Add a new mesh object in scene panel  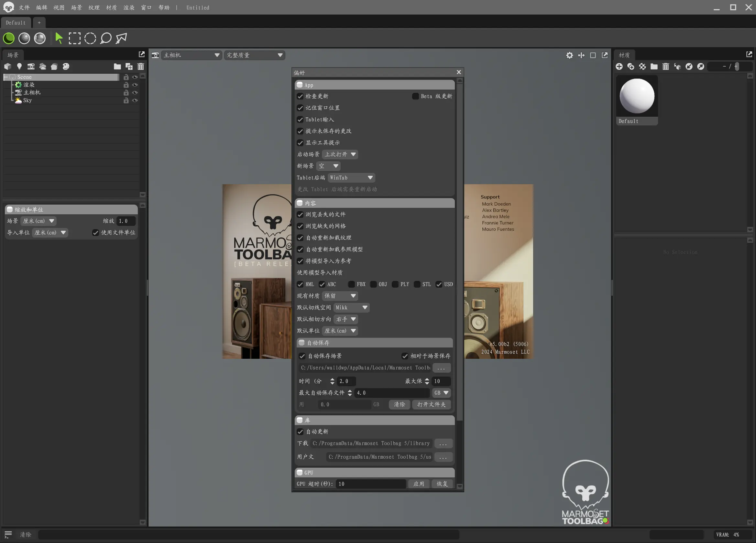[x=8, y=67]
